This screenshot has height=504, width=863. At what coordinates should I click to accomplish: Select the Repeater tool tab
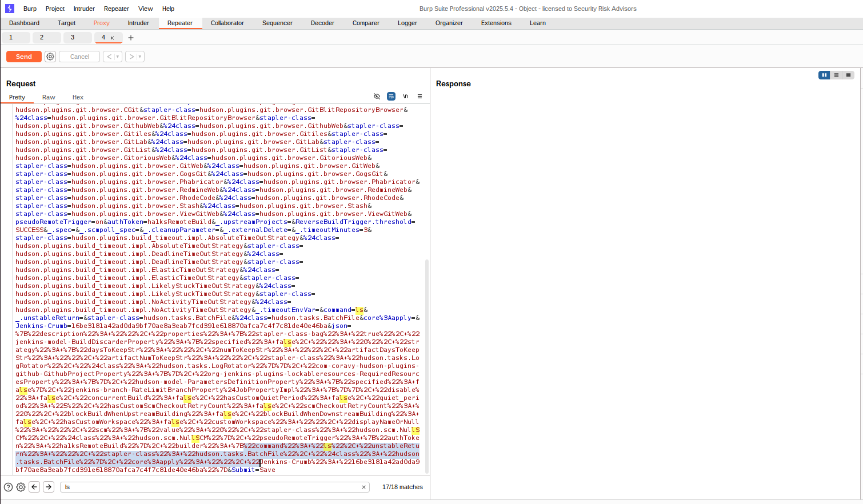pos(180,23)
